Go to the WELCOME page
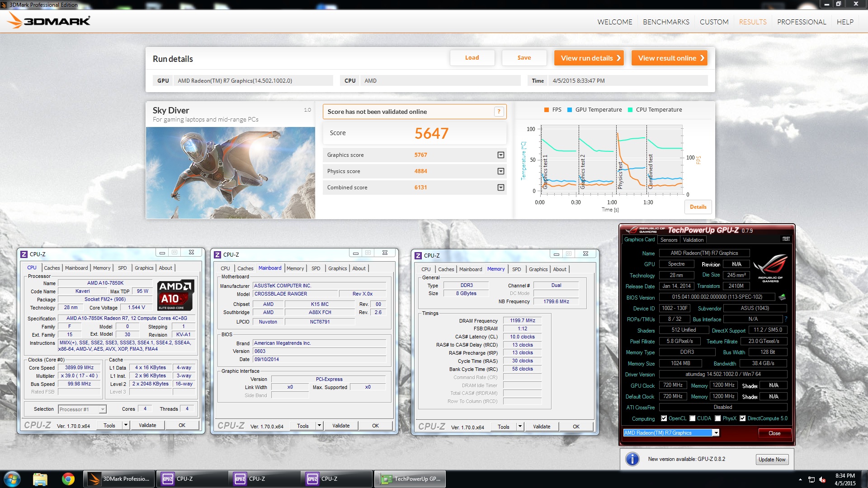 point(614,22)
